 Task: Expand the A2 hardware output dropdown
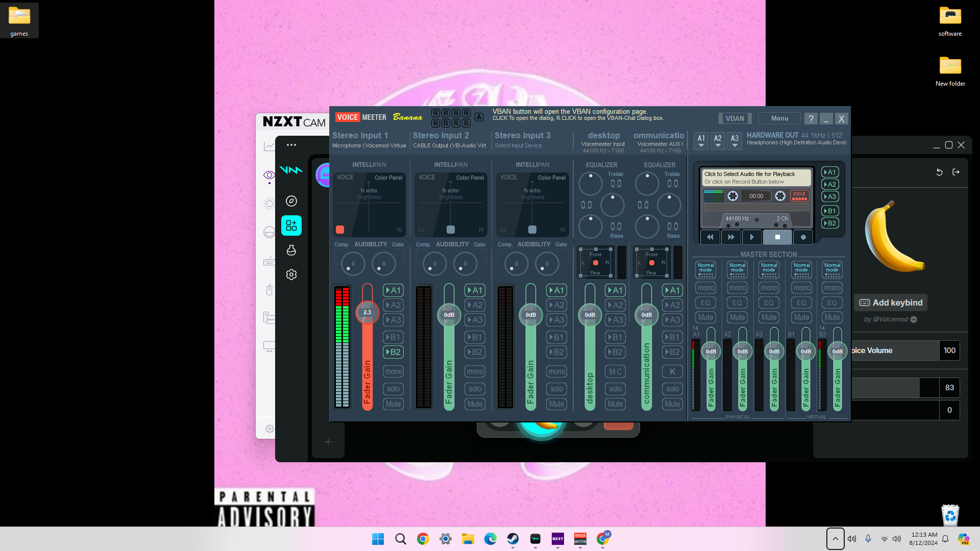point(718,141)
